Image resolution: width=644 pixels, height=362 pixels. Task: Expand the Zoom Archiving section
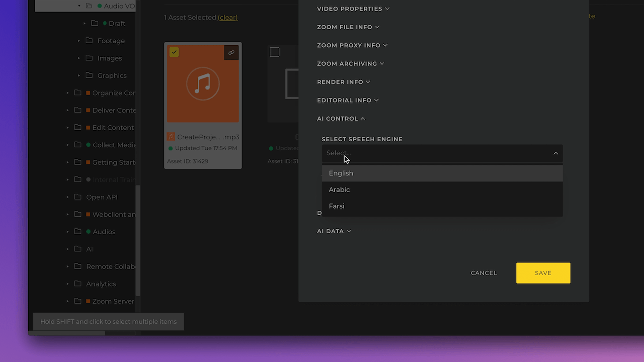pos(351,63)
